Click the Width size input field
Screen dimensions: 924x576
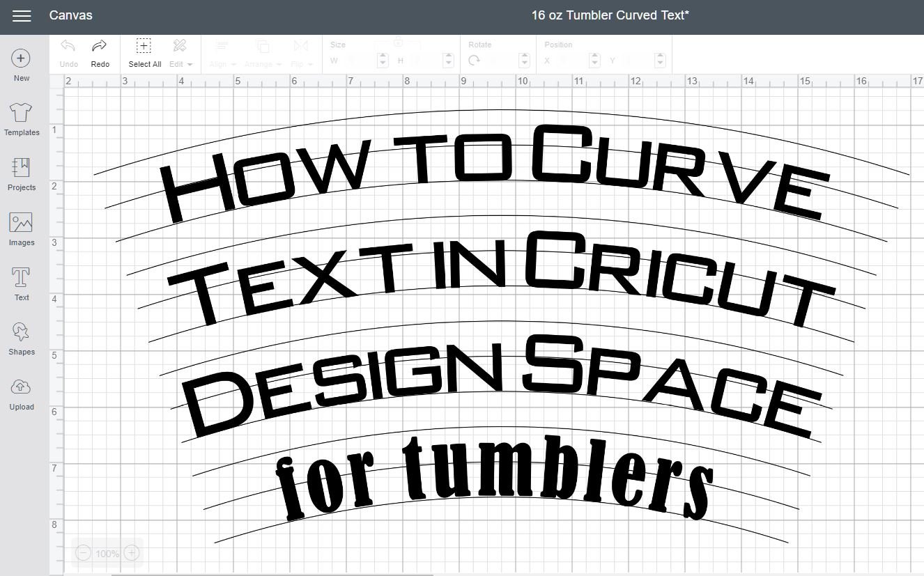[358, 61]
